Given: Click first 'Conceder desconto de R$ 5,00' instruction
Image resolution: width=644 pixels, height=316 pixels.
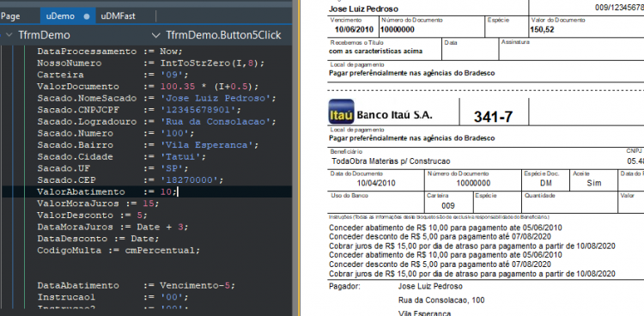Looking at the screenshot, I should (440, 237).
